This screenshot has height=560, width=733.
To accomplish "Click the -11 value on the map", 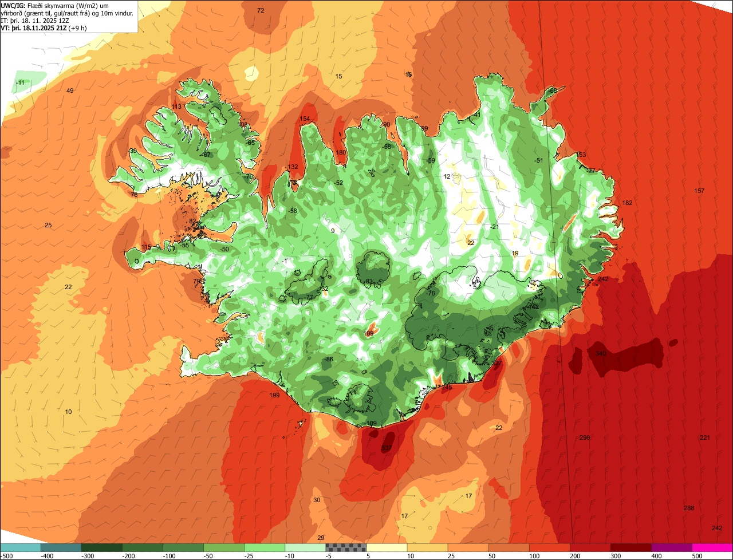I will pos(21,83).
